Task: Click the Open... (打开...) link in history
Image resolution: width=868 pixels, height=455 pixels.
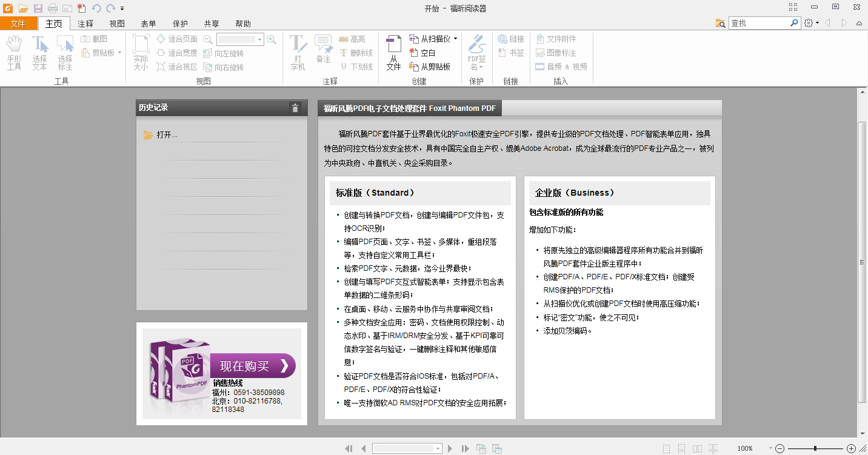Action: (167, 135)
